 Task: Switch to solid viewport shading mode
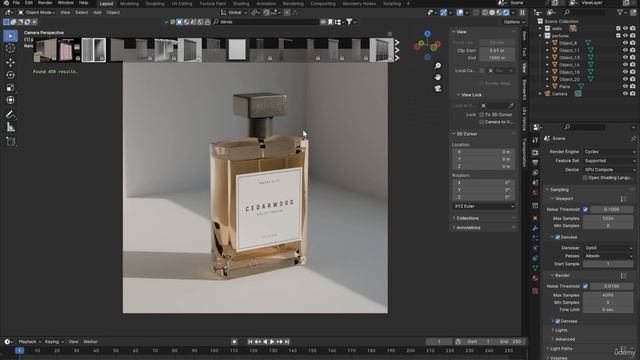click(x=492, y=13)
